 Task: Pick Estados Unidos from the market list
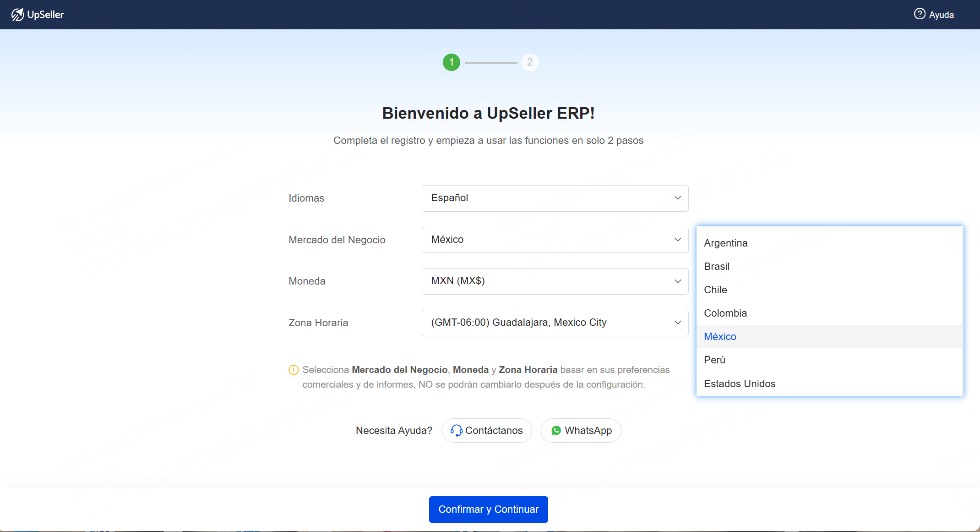click(829, 384)
